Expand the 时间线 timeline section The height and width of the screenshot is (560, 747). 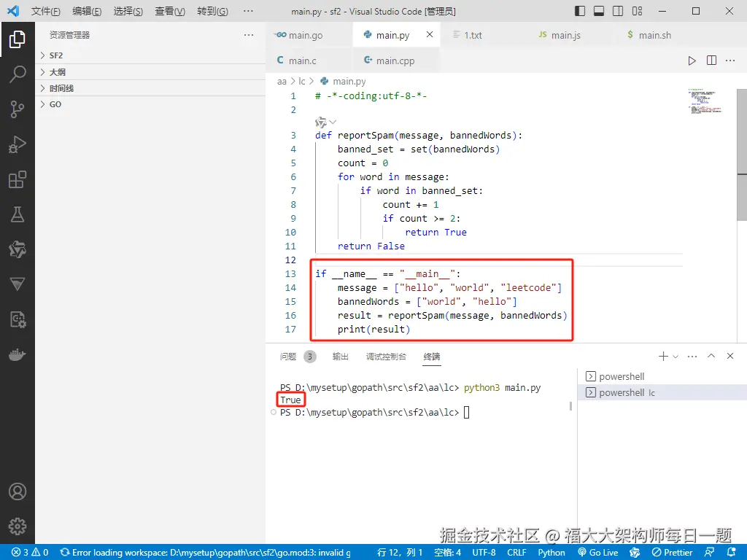(x=150, y=88)
